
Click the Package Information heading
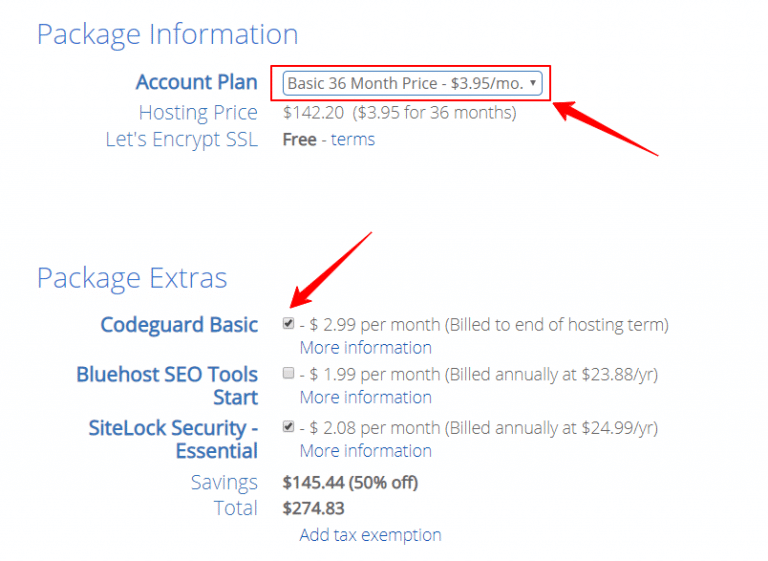coord(167,34)
